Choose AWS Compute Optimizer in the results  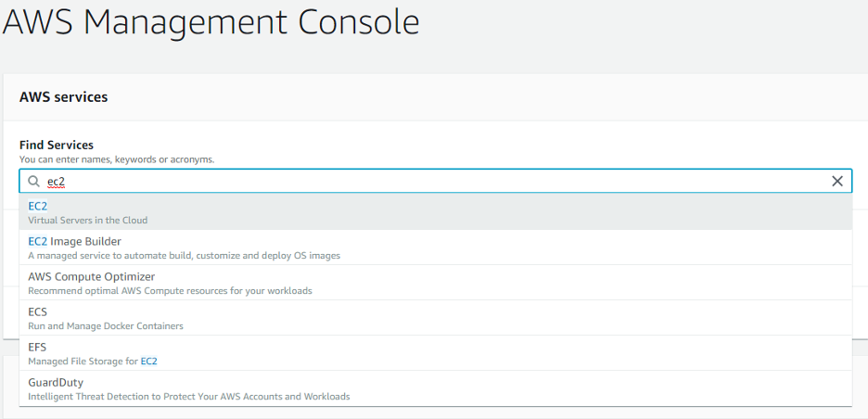[436, 283]
